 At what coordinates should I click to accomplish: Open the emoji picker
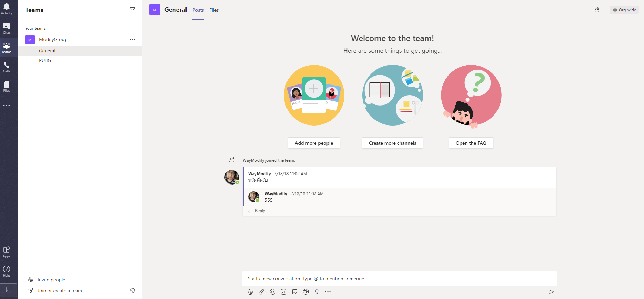pyautogui.click(x=273, y=292)
